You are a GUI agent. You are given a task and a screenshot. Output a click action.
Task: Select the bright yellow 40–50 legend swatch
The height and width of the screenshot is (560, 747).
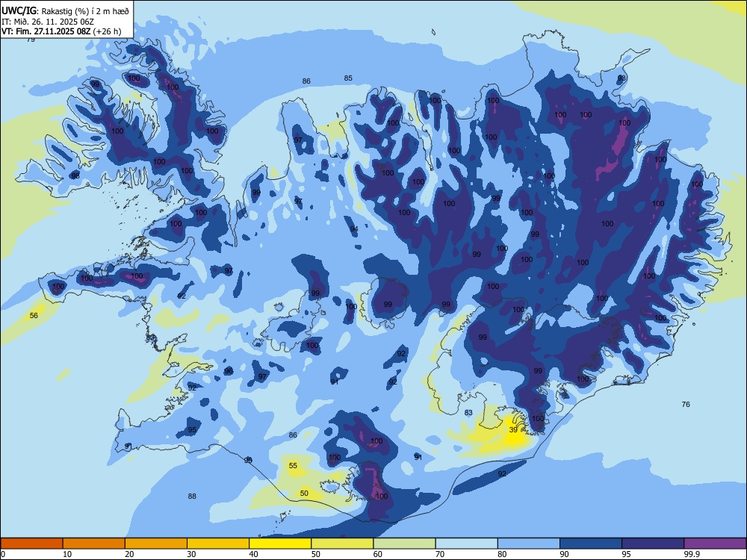[x=280, y=544]
